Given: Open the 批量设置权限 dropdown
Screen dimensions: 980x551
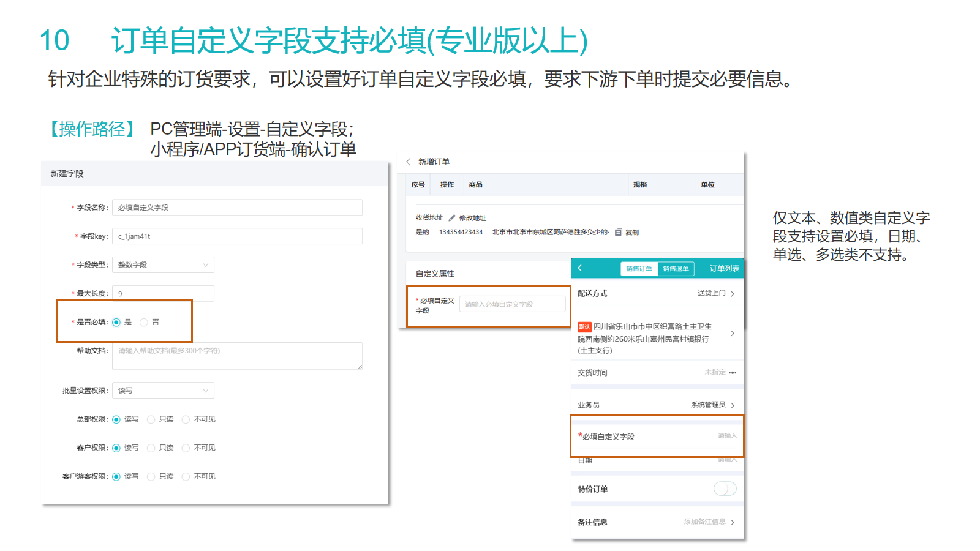Looking at the screenshot, I should click(163, 391).
